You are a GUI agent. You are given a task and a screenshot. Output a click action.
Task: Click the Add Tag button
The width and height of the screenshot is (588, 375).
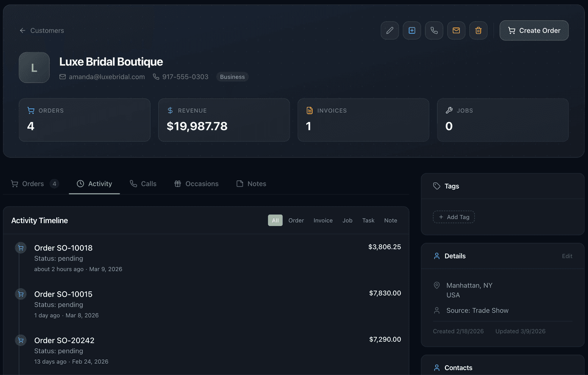tap(454, 217)
